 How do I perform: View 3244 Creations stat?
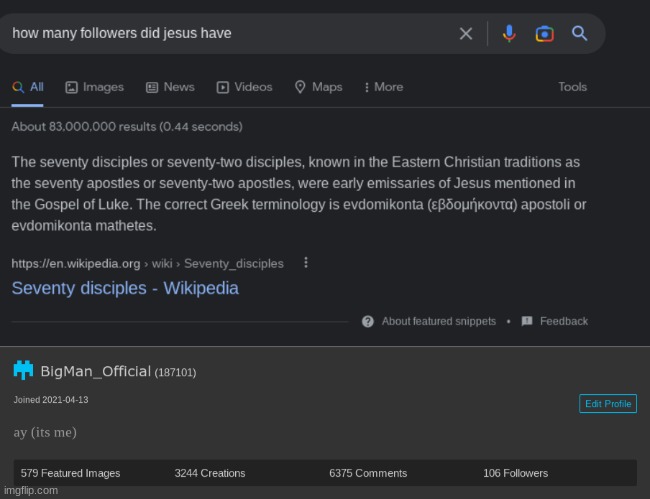[x=210, y=473]
